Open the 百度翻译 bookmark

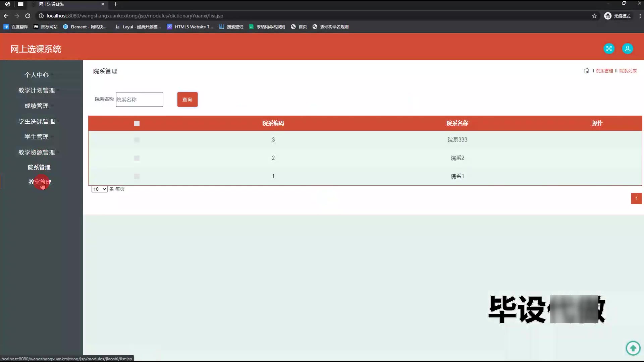tap(15, 27)
